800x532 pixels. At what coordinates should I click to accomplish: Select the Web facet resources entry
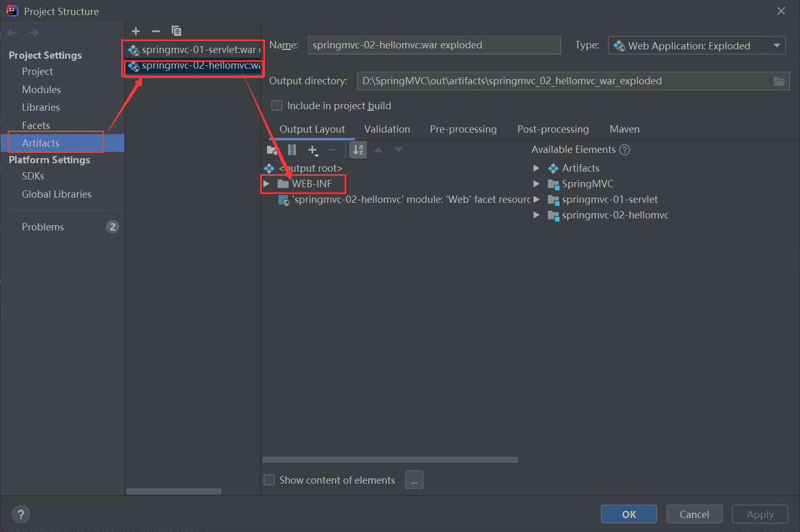click(x=405, y=200)
